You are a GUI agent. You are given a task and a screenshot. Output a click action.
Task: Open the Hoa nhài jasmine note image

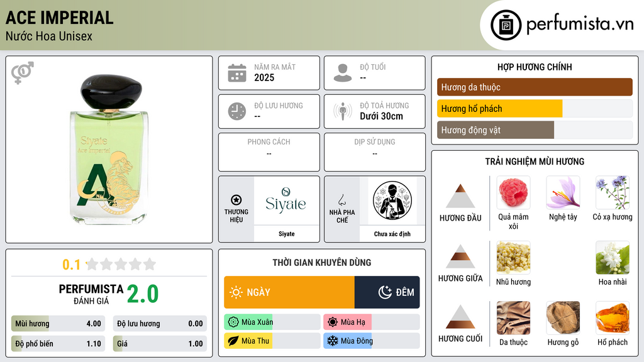(x=613, y=257)
